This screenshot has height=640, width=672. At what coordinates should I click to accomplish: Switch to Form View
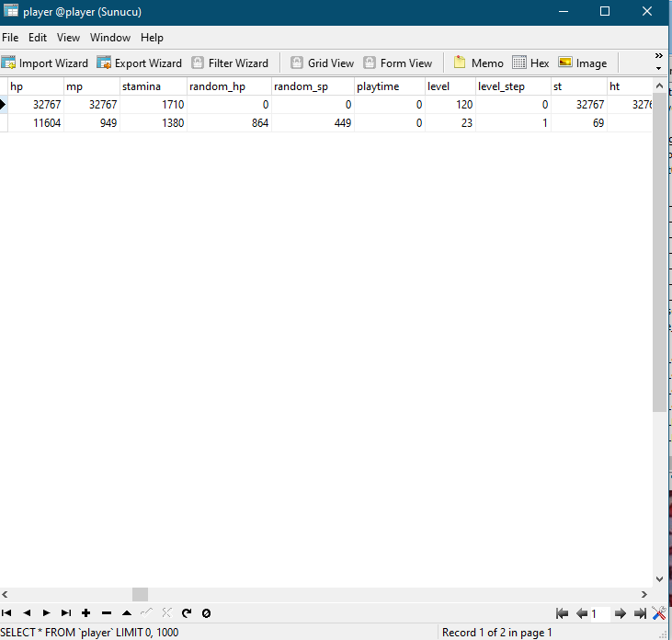(x=398, y=63)
